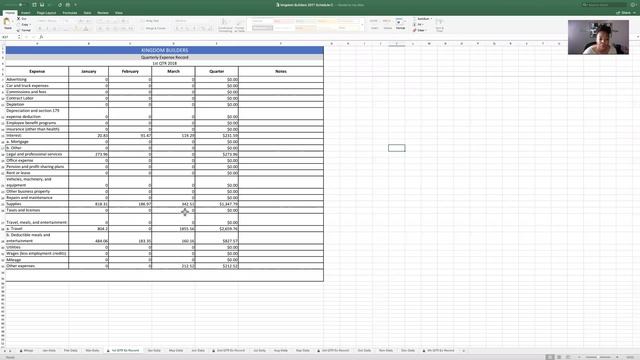Select the Quarter header cell
This screenshot has width=640, height=360.
point(217,71)
